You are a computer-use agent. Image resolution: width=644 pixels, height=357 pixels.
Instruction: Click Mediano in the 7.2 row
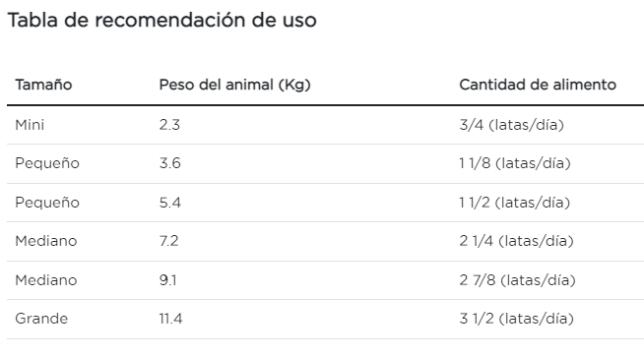pyautogui.click(x=46, y=241)
